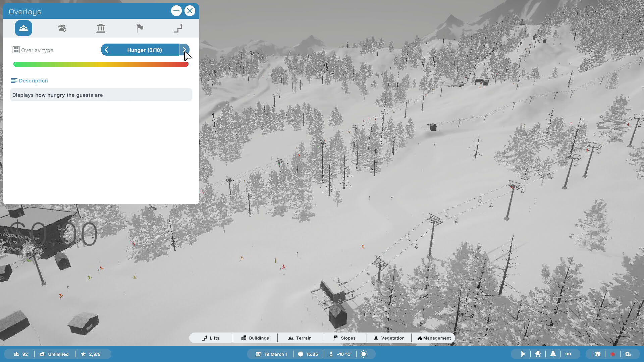
Task: Open the Slopes menu
Action: tap(344, 338)
